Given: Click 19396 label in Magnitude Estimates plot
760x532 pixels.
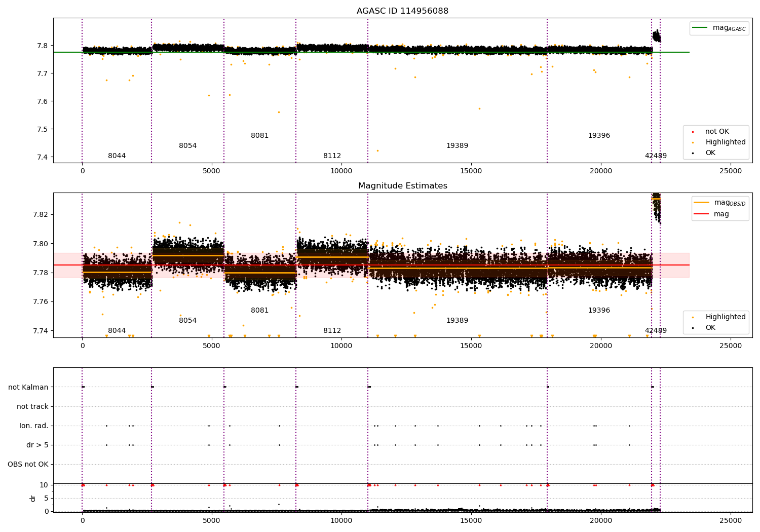Looking at the screenshot, I should (599, 311).
